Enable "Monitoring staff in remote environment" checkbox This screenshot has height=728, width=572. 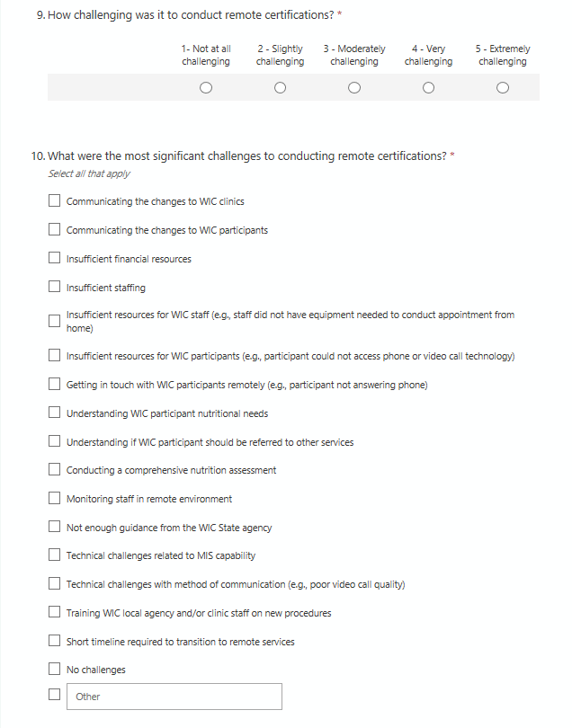[55, 499]
